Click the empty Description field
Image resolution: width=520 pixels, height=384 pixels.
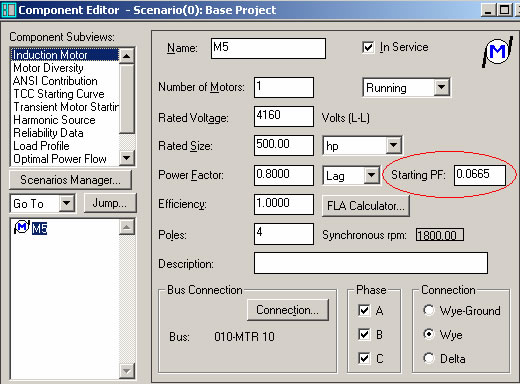pos(371,263)
